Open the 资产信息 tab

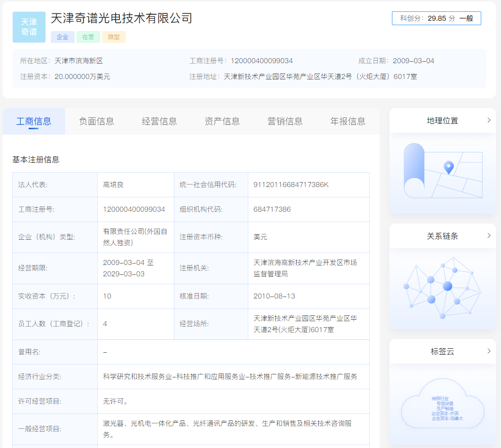click(x=222, y=121)
